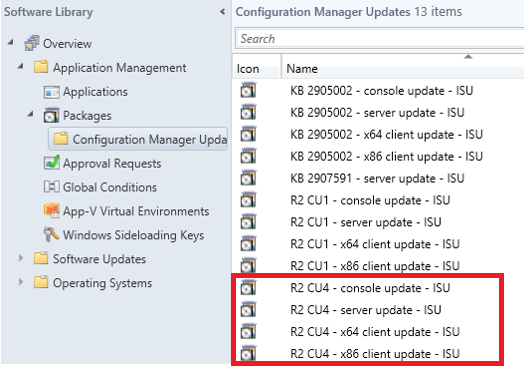This screenshot has height=366, width=524.
Task: Select Global Conditions icon
Action: coord(52,187)
